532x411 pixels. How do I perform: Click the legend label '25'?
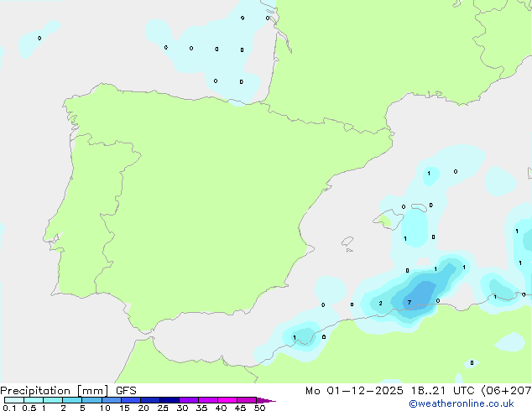point(163,408)
